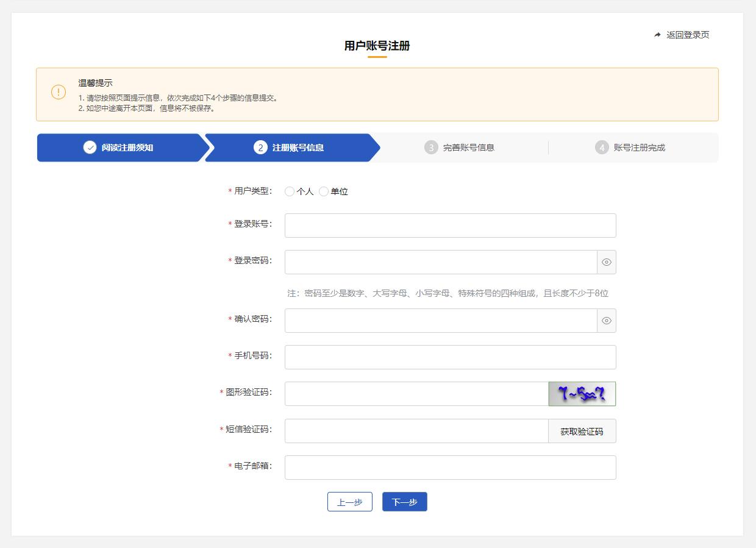The image size is (756, 548).
Task: Focus the 电子邮箱 input field
Action: tap(450, 468)
